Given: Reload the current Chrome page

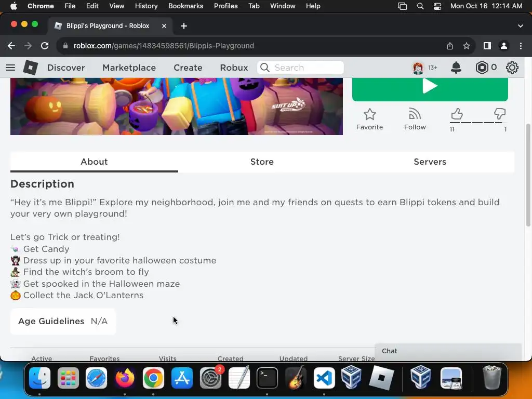Looking at the screenshot, I should pyautogui.click(x=45, y=46).
